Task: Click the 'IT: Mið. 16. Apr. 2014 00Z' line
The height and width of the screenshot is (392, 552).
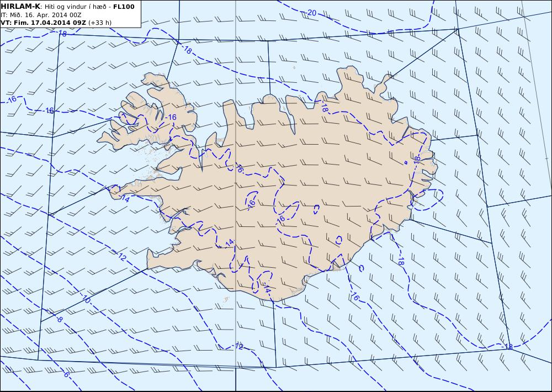Action: pyautogui.click(x=41, y=15)
